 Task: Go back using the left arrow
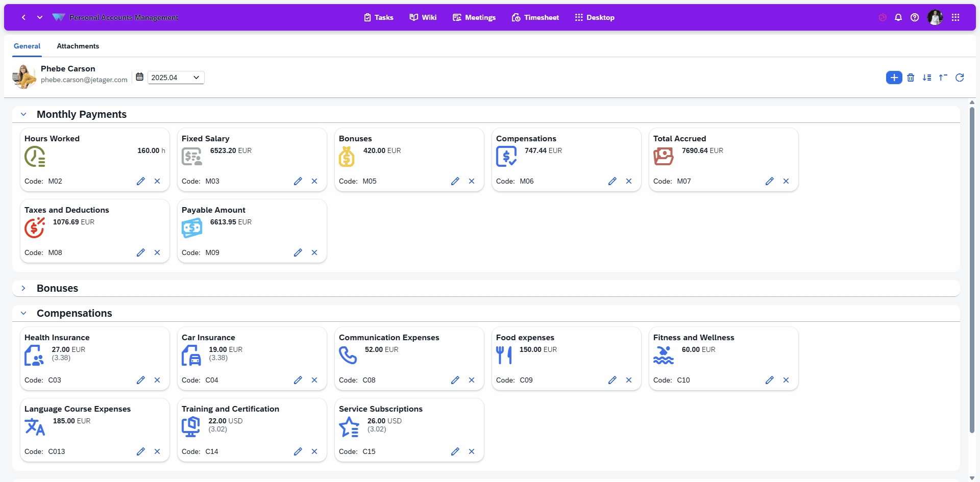(x=23, y=17)
